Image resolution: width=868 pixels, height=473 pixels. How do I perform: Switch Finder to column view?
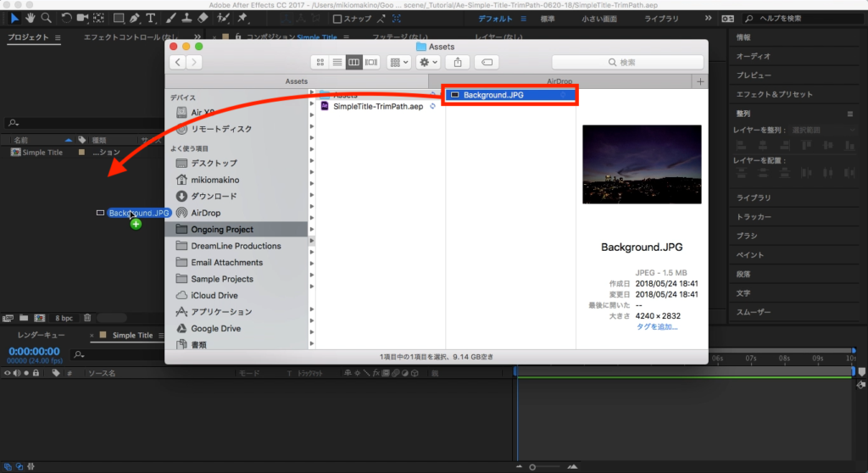coord(353,62)
